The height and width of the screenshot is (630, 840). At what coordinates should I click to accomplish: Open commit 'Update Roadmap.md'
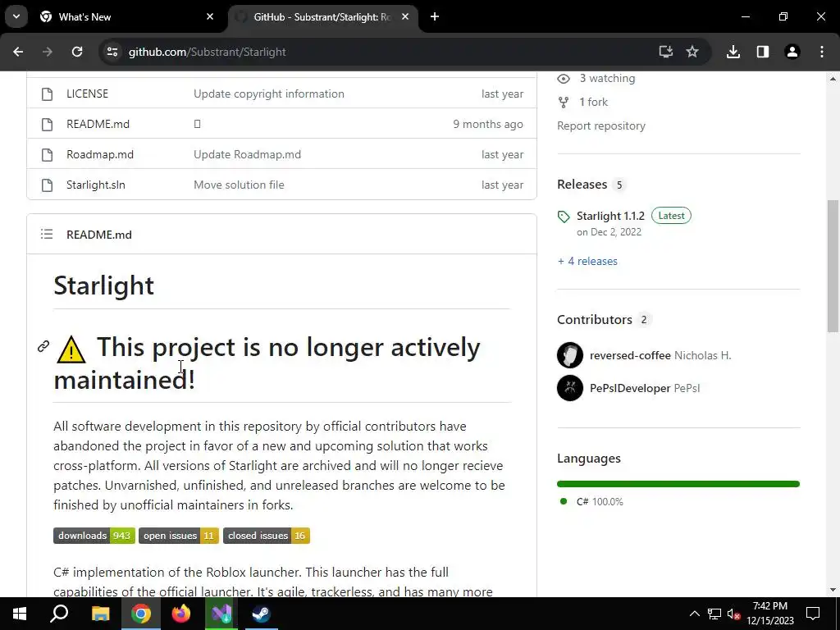click(248, 155)
